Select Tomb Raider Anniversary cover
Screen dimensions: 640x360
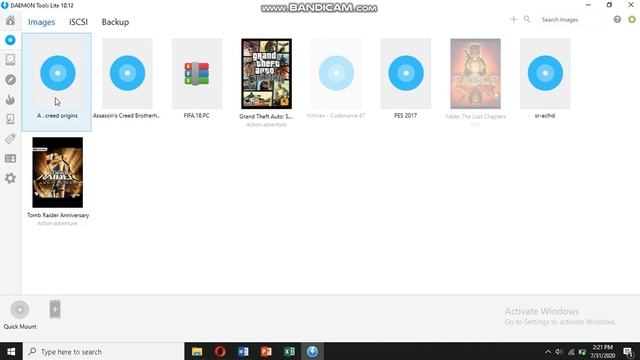[58, 172]
